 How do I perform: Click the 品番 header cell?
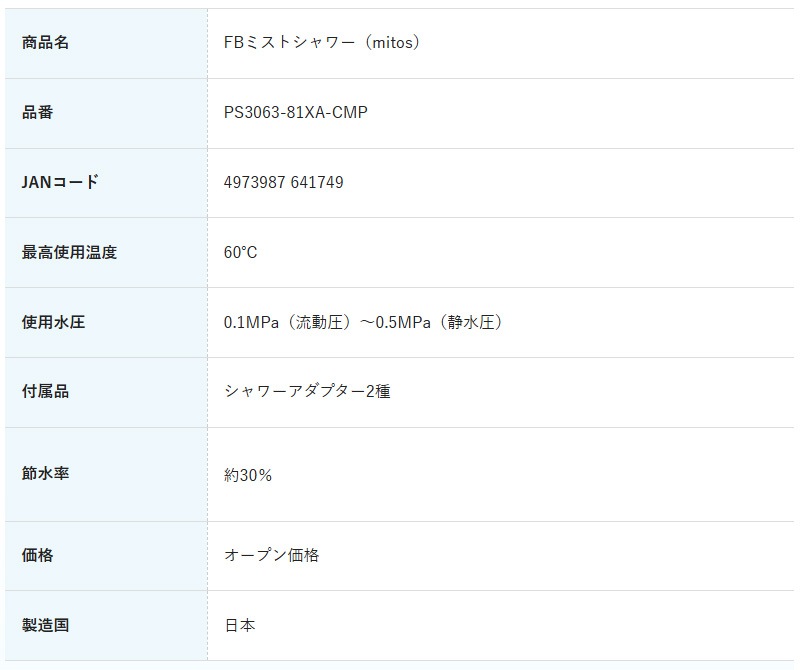pyautogui.click(x=38, y=113)
